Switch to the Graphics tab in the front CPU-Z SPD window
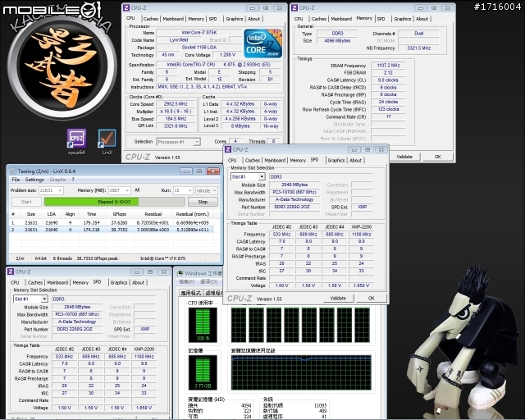 [x=336, y=161]
